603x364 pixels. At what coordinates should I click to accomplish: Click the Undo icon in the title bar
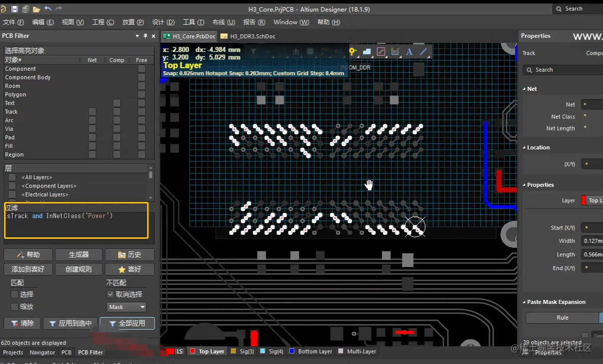48,8
